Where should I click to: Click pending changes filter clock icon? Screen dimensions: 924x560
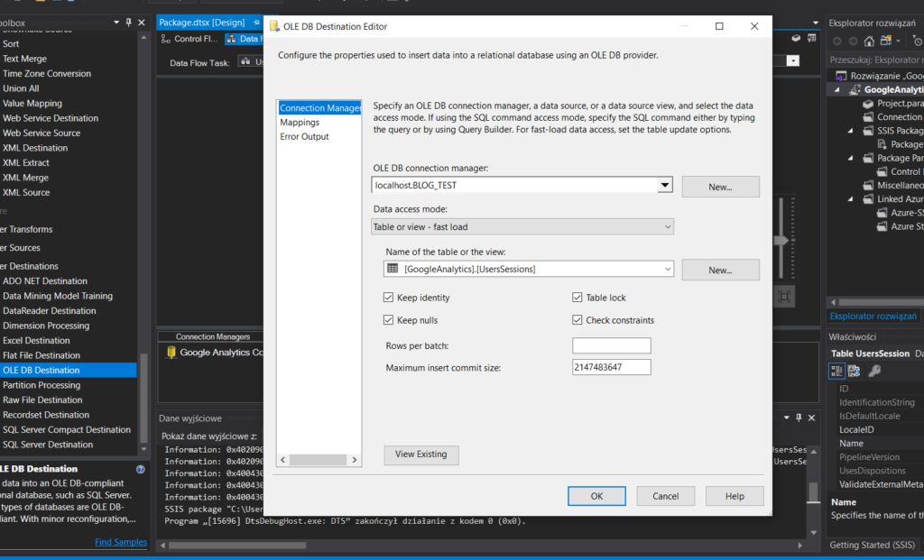918,41
